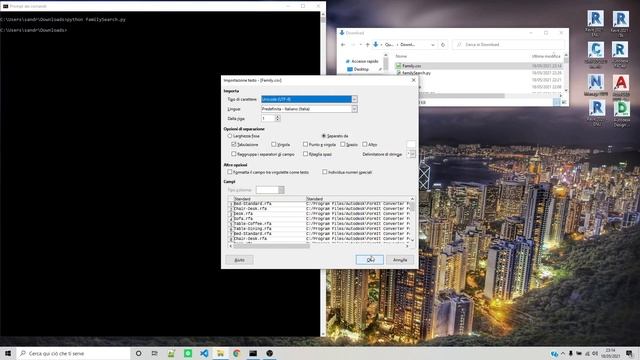Check Individua numeri speciali option
The width and height of the screenshot is (640, 360).
324,172
